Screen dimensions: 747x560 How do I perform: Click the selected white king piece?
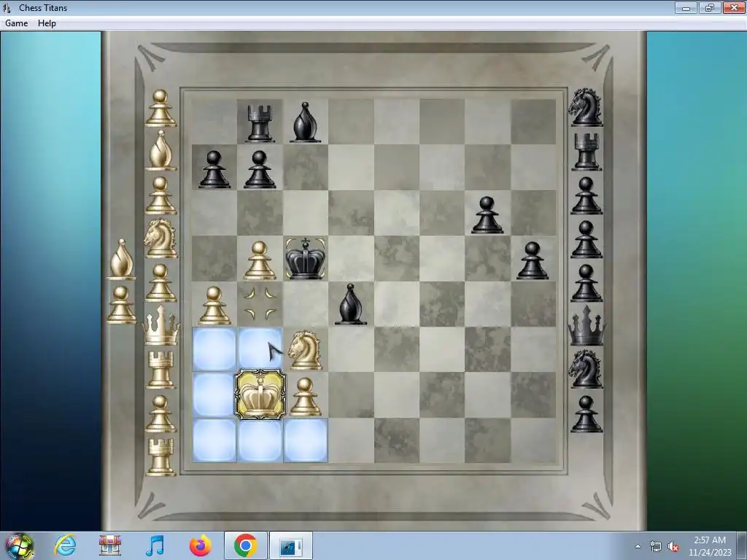pyautogui.click(x=260, y=395)
